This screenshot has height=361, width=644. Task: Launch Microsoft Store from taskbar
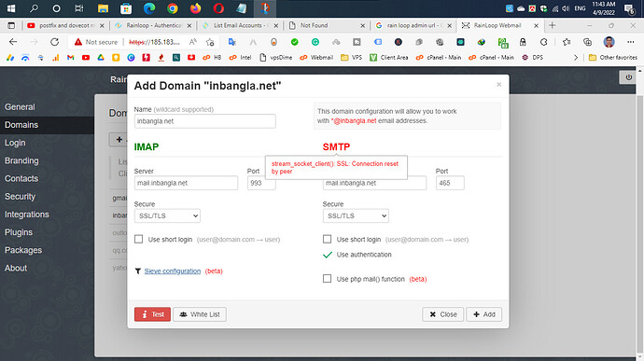point(126,8)
